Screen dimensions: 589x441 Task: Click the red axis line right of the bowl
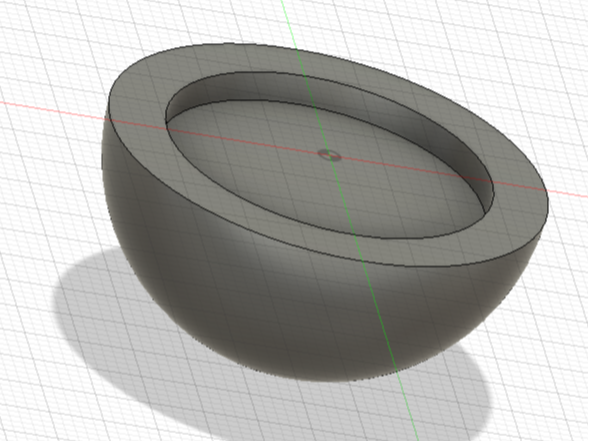[x=568, y=193]
